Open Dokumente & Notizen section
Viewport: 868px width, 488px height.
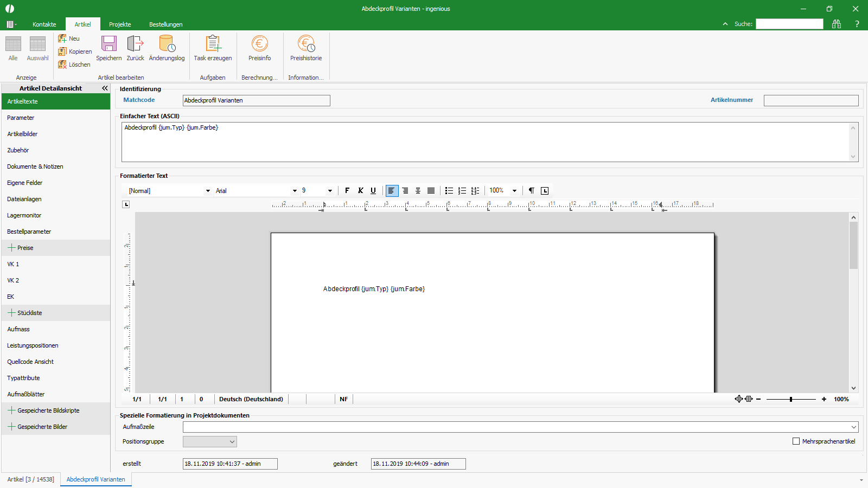55,166
